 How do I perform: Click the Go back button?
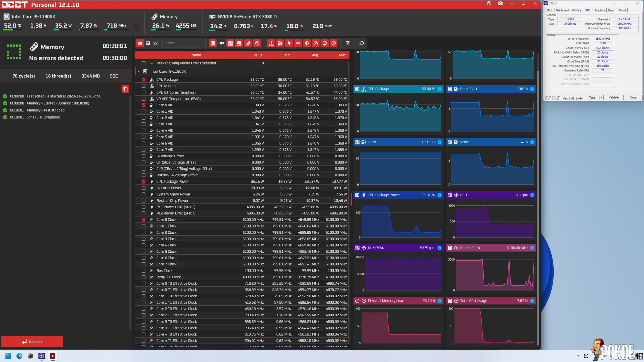(x=32, y=342)
